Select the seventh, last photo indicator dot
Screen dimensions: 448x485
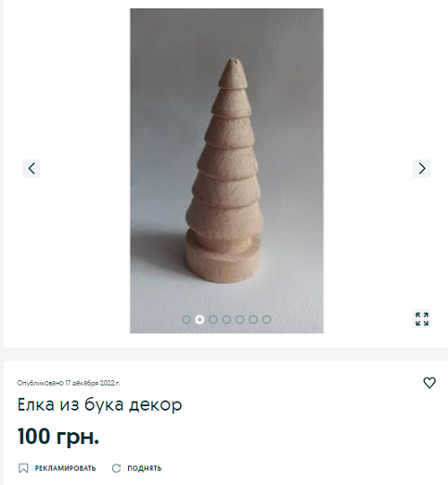266,319
